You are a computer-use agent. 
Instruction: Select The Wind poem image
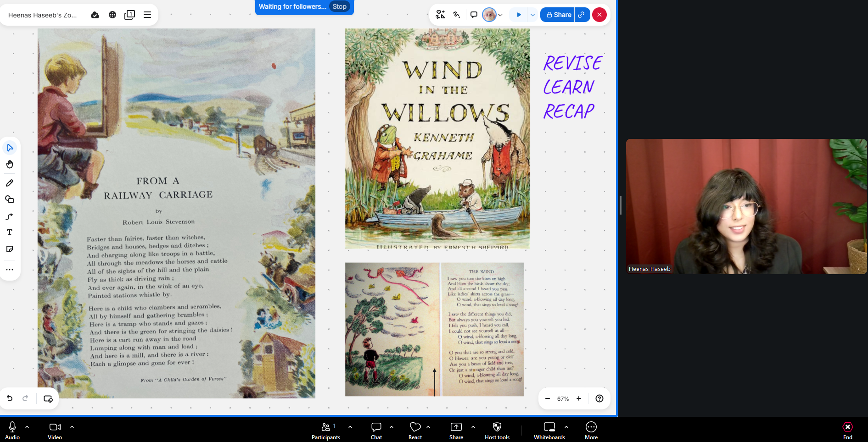click(434, 329)
